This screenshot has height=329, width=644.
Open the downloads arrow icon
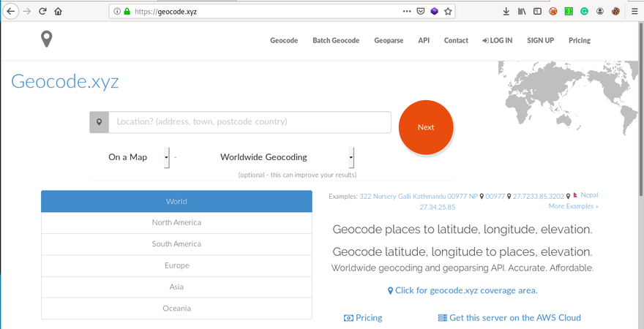tap(506, 12)
